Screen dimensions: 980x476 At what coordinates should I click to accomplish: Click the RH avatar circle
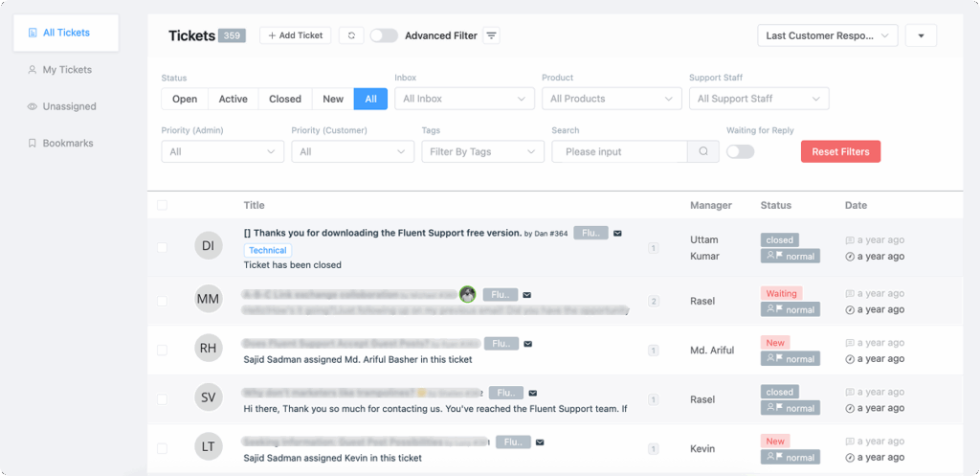click(208, 349)
